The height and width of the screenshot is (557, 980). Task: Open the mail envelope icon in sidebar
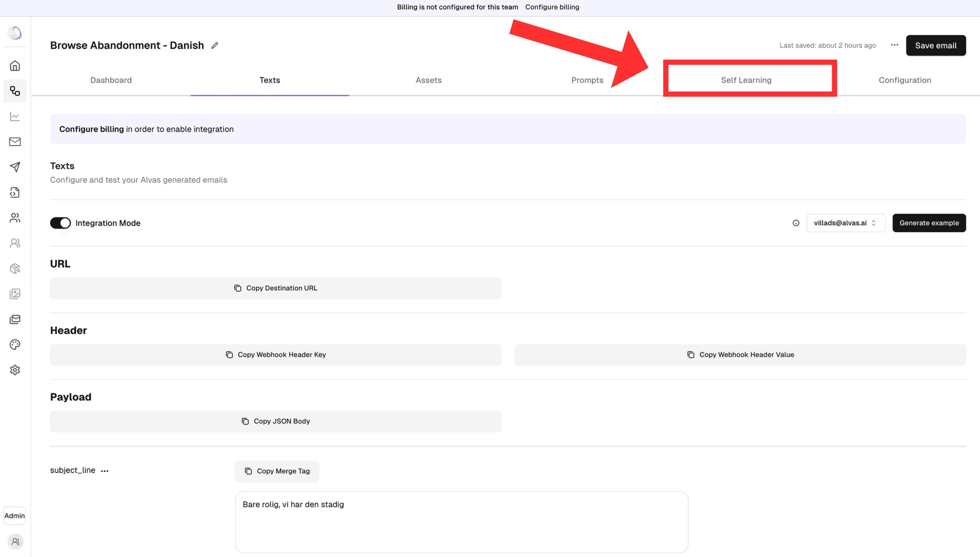(15, 141)
